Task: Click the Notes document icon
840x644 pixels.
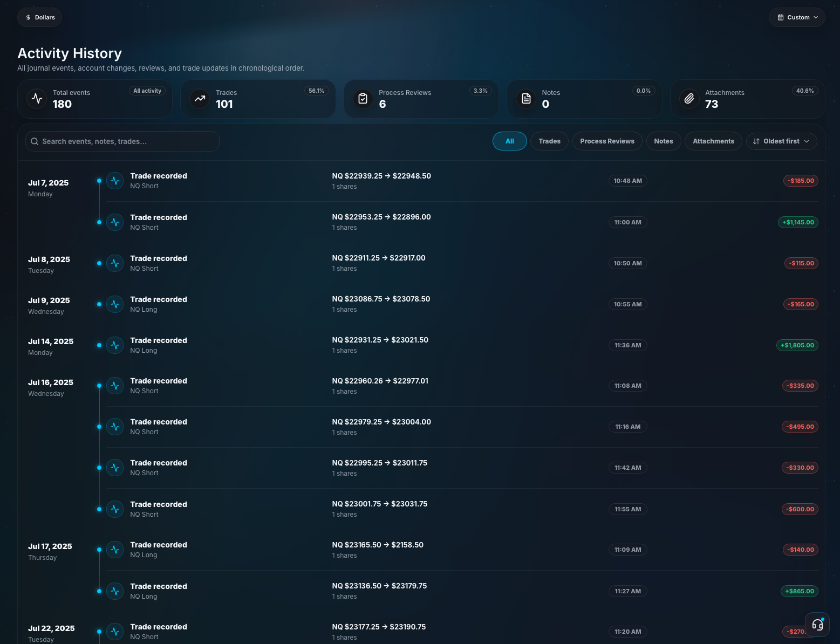Action: [x=526, y=99]
